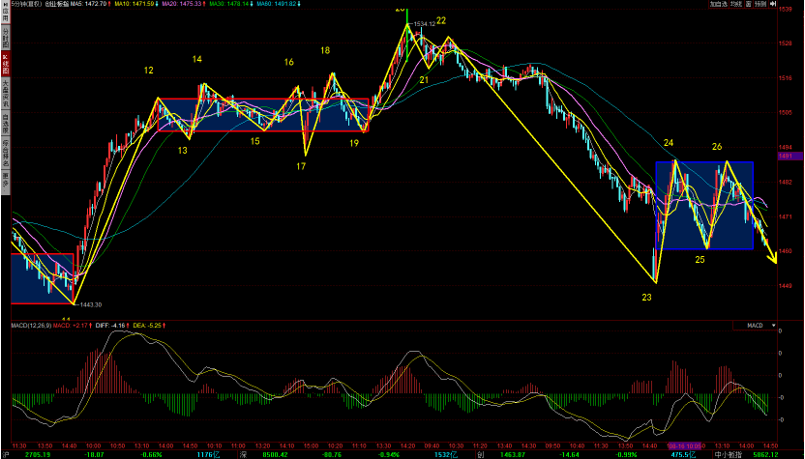This screenshot has height=459, width=805.
Task: Click the highlighted 1491 price marker on axis
Action: [785, 156]
